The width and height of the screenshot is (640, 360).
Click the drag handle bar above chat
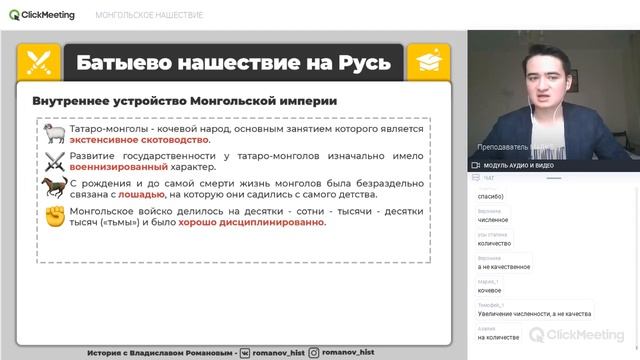[x=554, y=178]
